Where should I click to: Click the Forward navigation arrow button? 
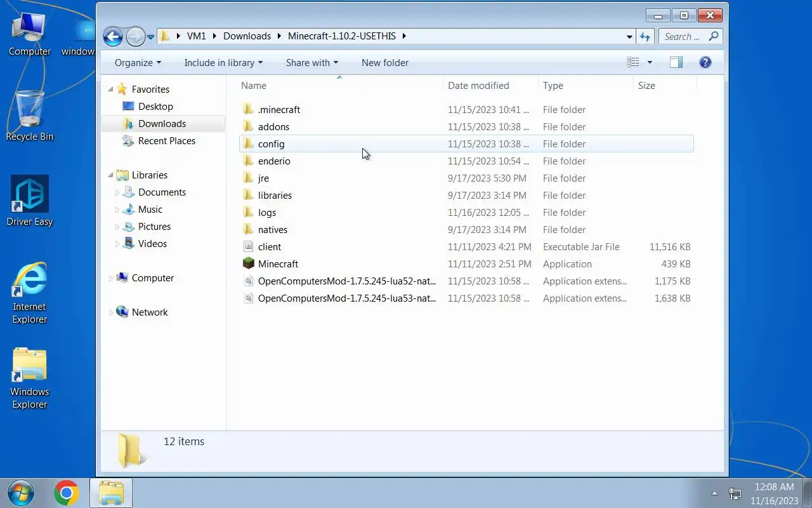pos(135,36)
